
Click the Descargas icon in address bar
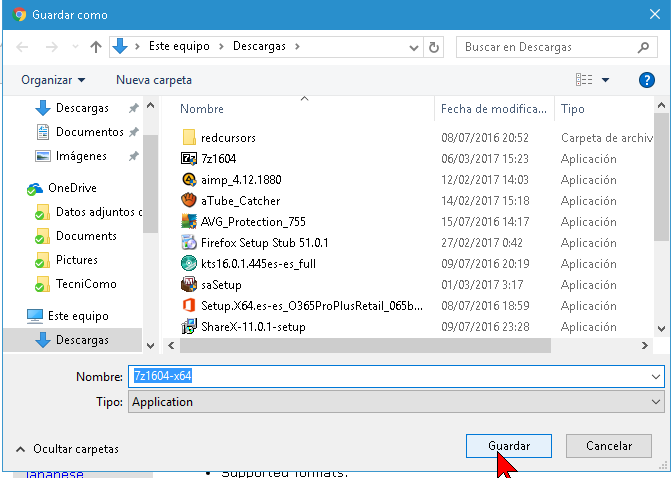pyautogui.click(x=120, y=46)
